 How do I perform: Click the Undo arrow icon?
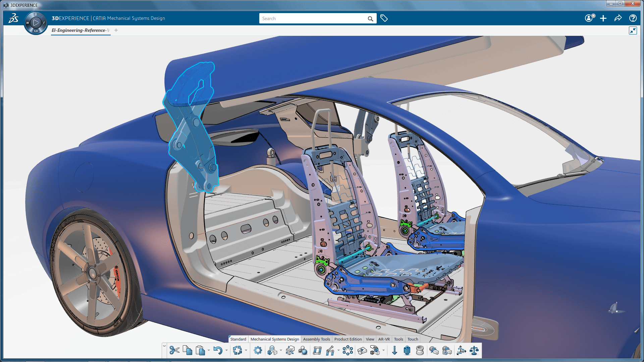(x=218, y=351)
